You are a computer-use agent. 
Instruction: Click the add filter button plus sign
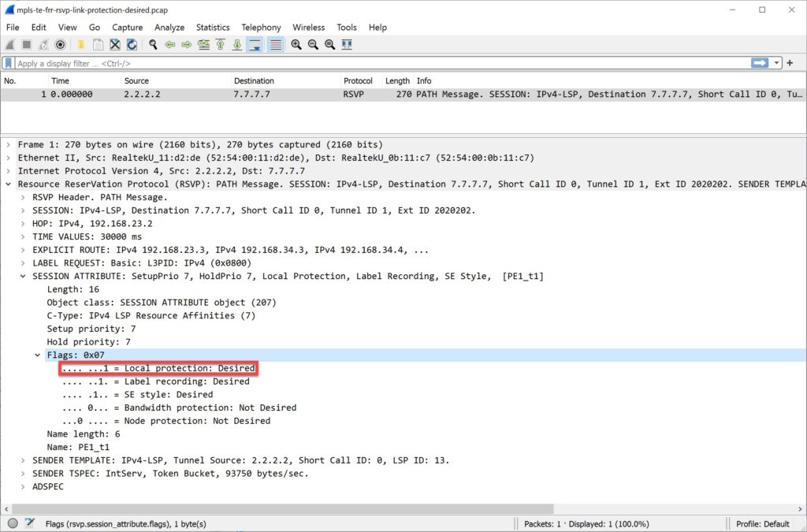pyautogui.click(x=790, y=63)
